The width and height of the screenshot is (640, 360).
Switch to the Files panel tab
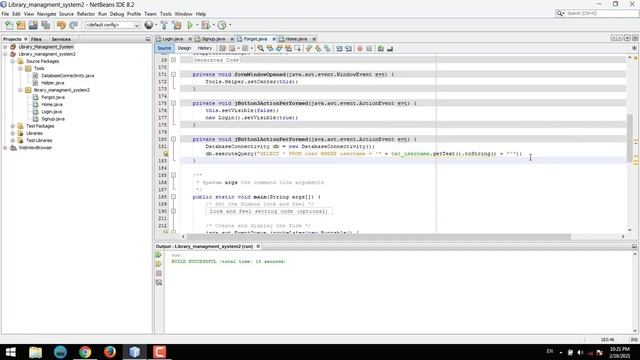pyautogui.click(x=36, y=39)
